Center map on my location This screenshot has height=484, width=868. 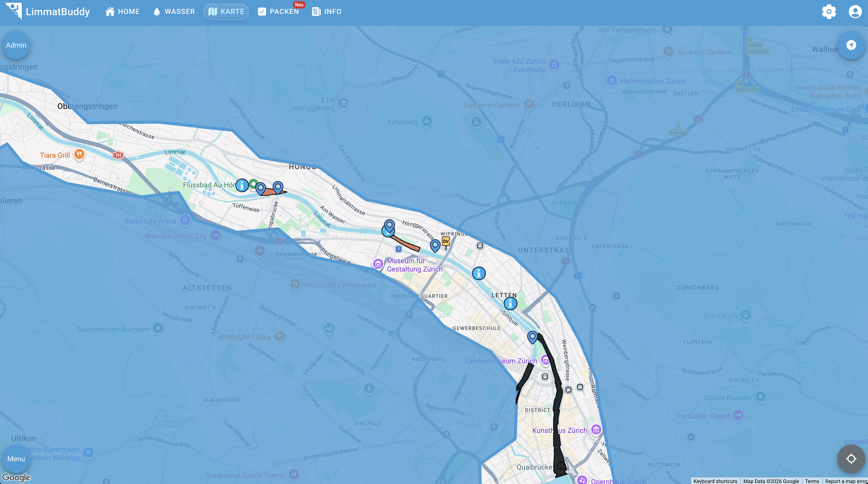point(851,459)
